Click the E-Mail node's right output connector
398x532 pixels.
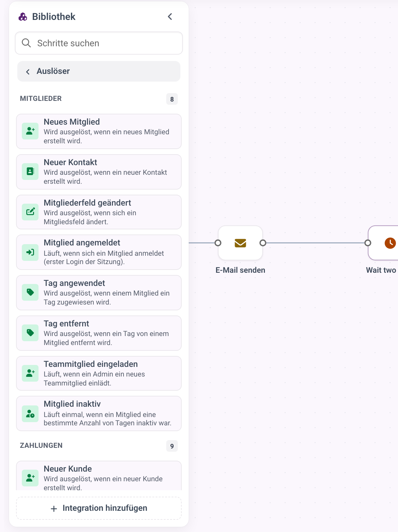coord(263,243)
